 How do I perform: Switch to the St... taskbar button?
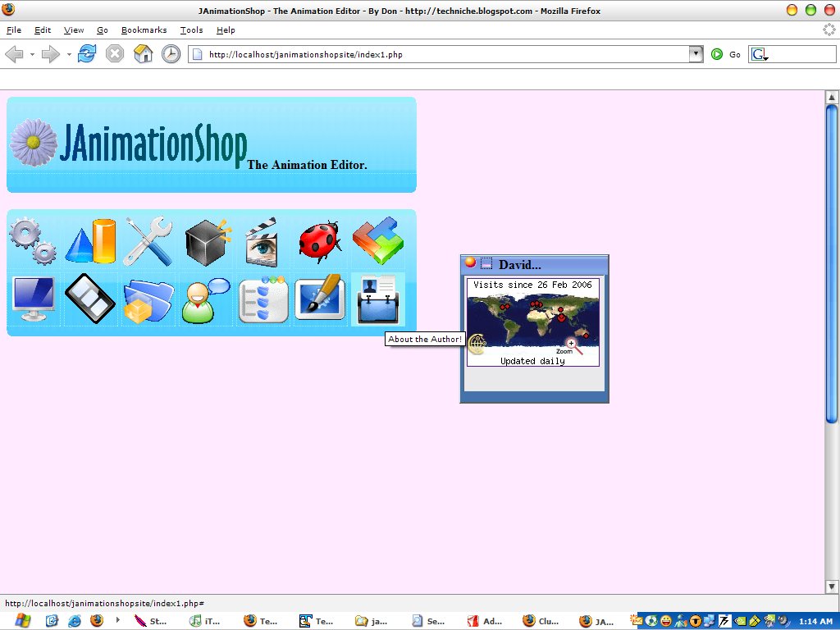tap(151, 621)
